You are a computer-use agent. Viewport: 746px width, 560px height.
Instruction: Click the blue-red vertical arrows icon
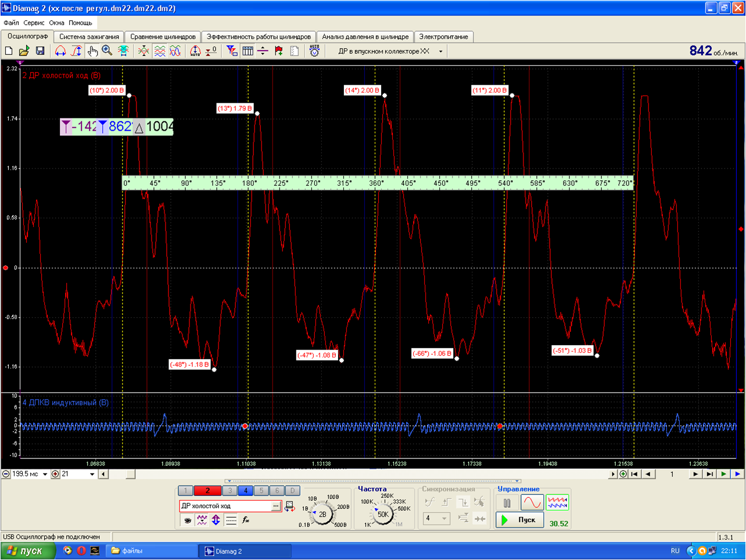pos(216,520)
